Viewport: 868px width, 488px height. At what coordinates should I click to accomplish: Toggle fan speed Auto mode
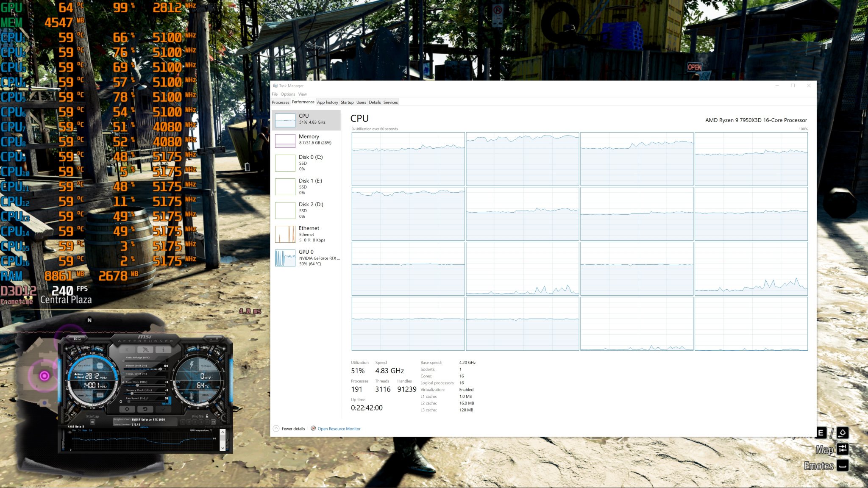[167, 404]
